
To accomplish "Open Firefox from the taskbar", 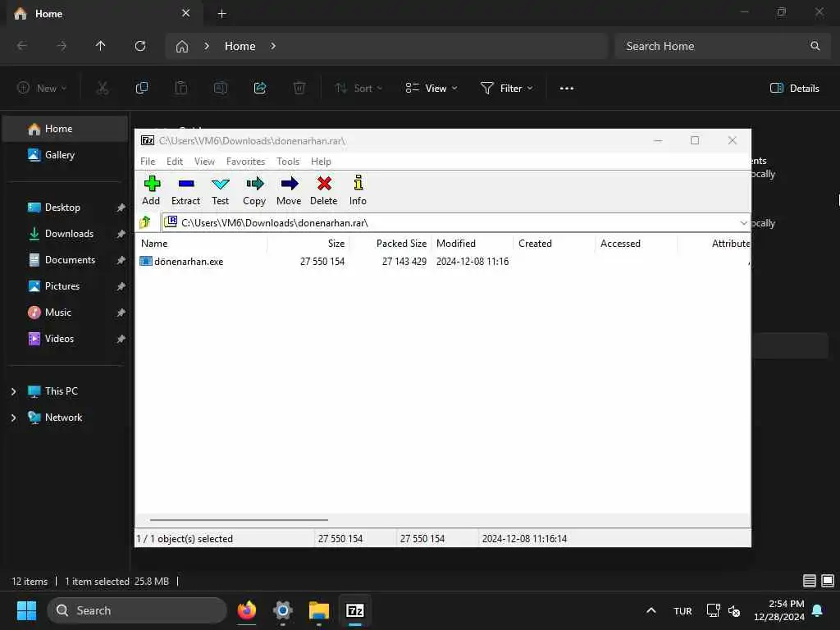I will (247, 610).
